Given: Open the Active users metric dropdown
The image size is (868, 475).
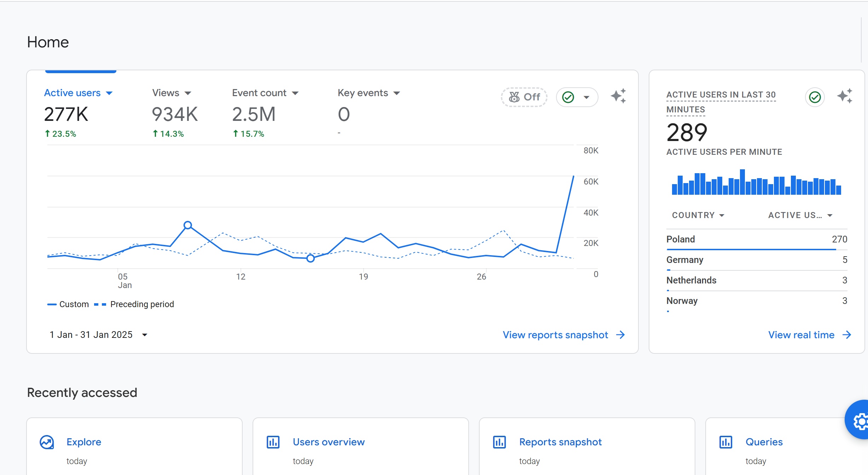Looking at the screenshot, I should click(x=78, y=93).
